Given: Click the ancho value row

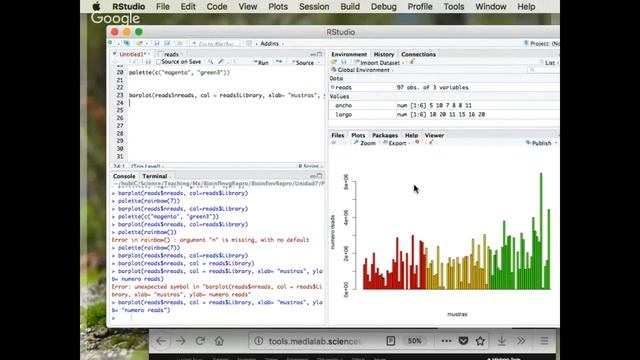Looking at the screenshot, I should pyautogui.click(x=444, y=105).
